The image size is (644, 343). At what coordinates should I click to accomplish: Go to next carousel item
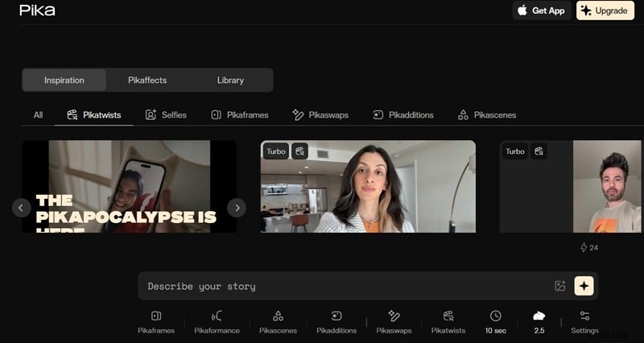tap(237, 208)
